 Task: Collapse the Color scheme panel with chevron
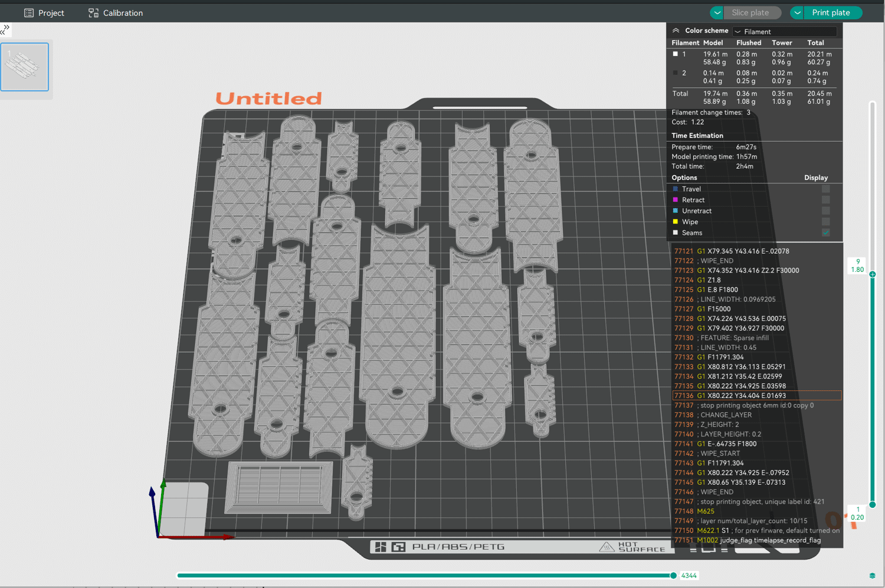pos(676,31)
